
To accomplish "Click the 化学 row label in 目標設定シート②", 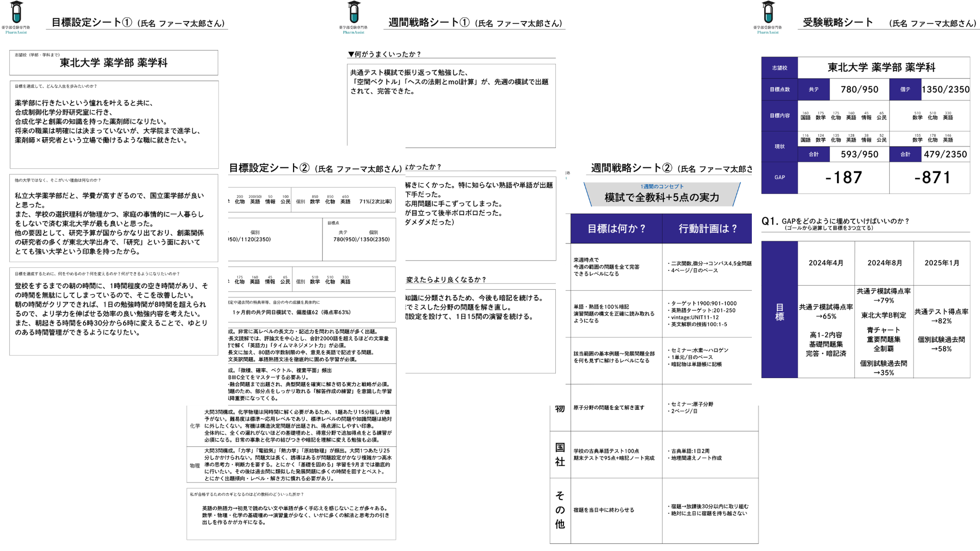I will 195,426.
